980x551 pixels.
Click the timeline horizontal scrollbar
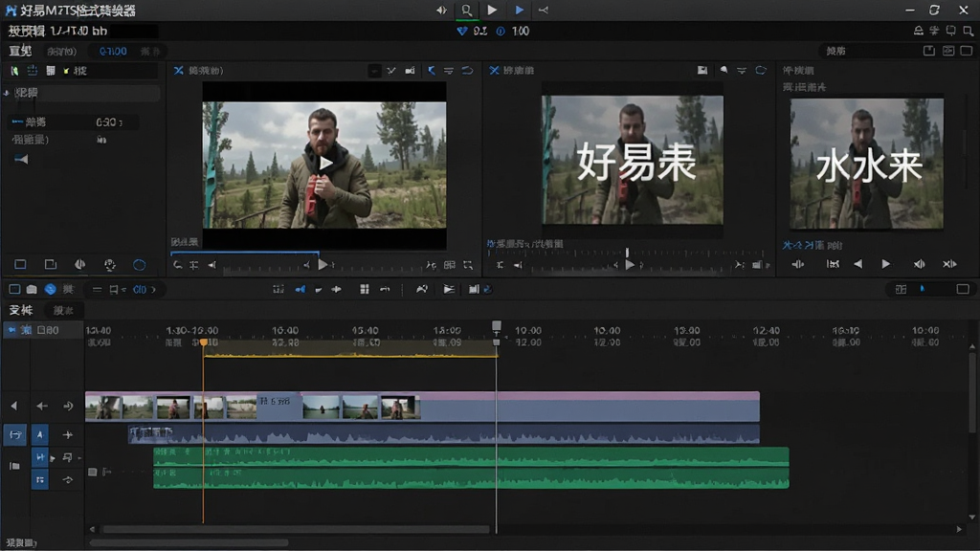click(x=297, y=529)
